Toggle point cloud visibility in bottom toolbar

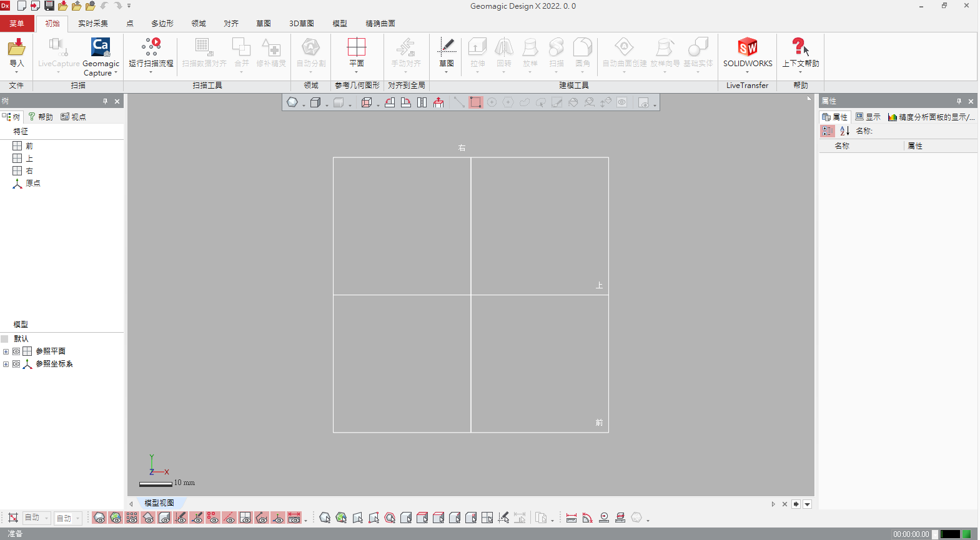(x=132, y=518)
